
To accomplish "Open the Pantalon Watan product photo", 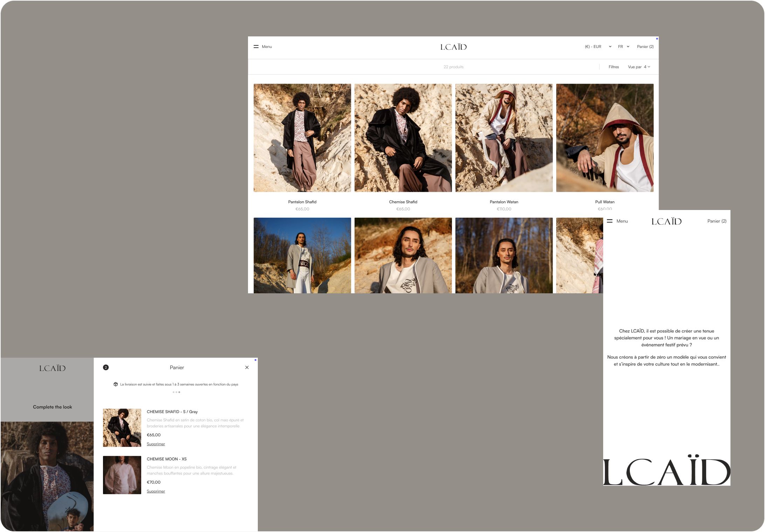I will [504, 138].
